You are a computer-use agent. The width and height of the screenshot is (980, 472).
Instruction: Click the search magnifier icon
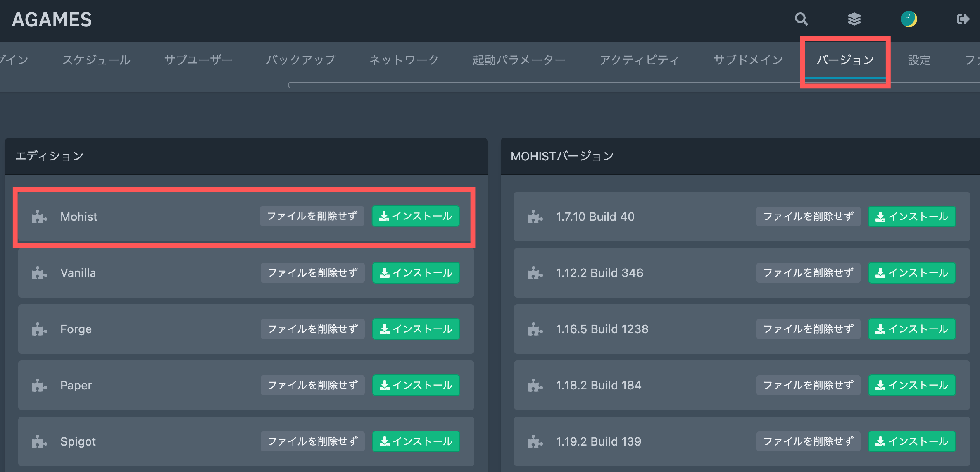[801, 19]
